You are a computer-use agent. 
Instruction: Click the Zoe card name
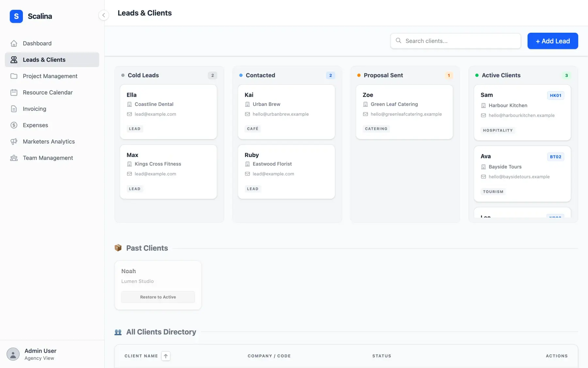click(x=368, y=95)
